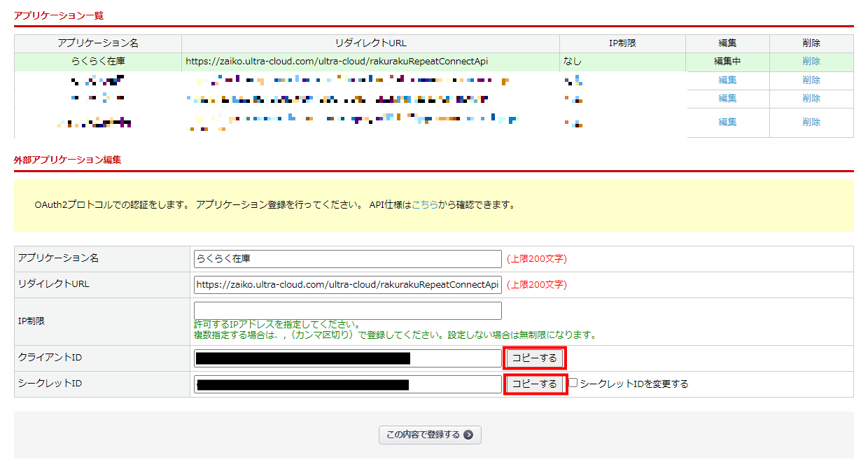The height and width of the screenshot is (476, 868).
Task: Click なし in the IP制限 column
Action: pos(573,62)
